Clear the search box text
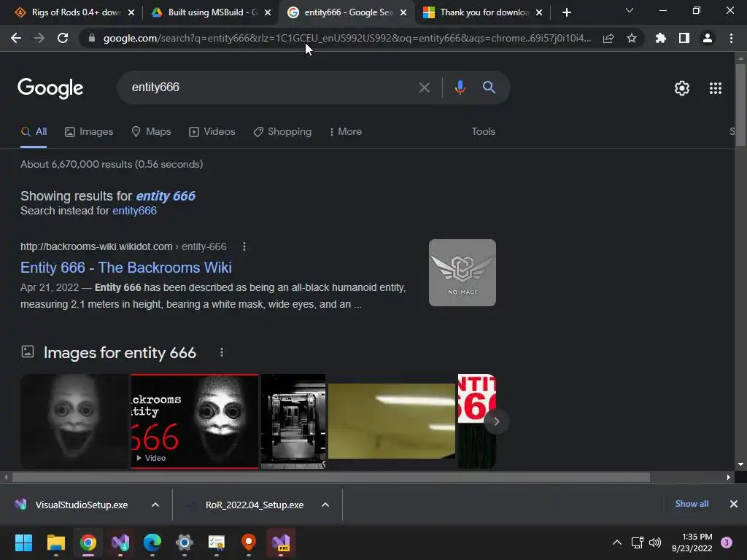 point(424,87)
